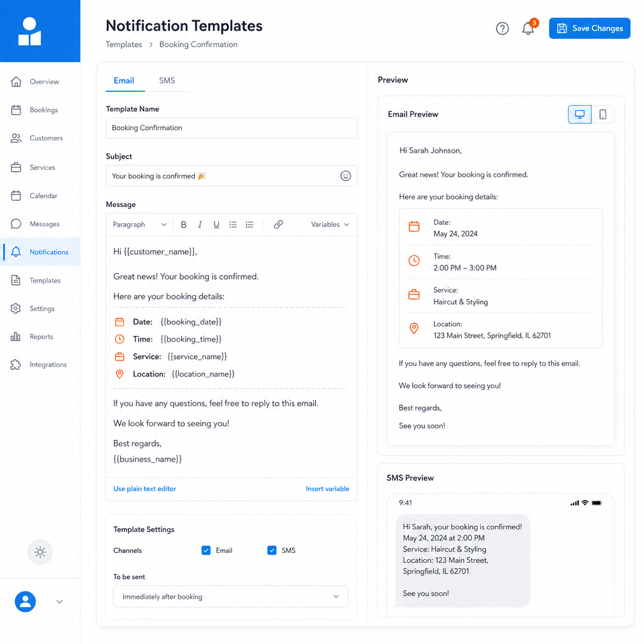Click the 'Haircut & Styling' preview text
Image resolution: width=644 pixels, height=644 pixels.
click(x=461, y=302)
